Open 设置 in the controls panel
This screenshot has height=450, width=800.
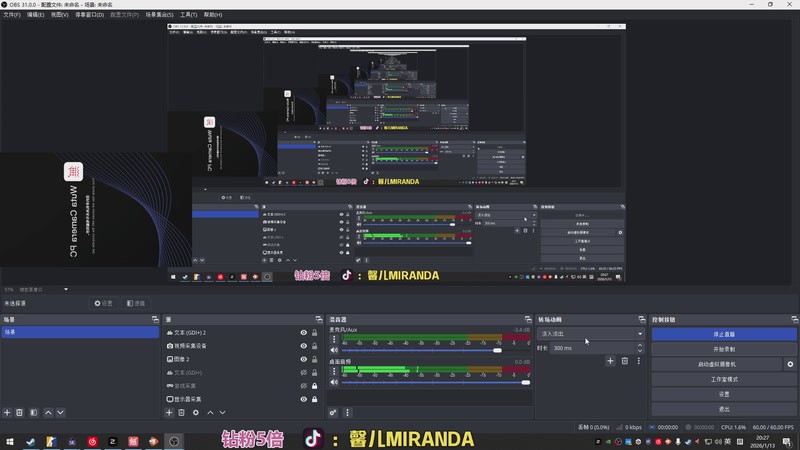pos(724,394)
